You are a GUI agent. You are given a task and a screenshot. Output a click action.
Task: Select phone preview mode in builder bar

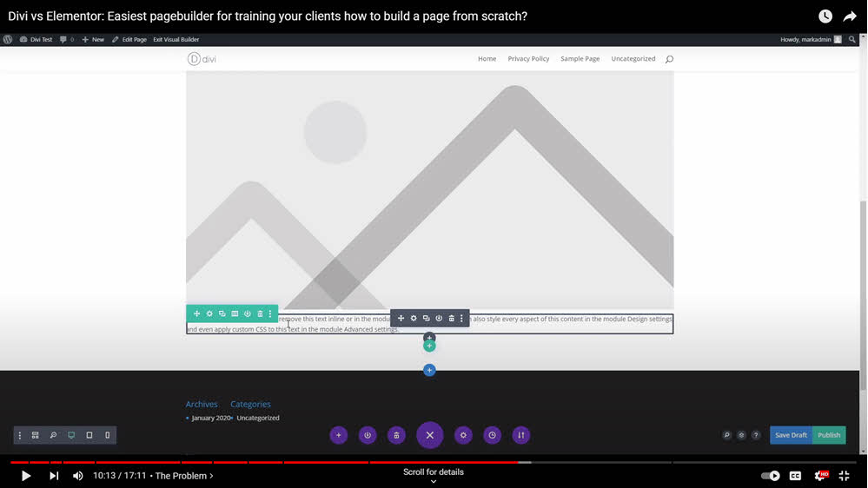pyautogui.click(x=108, y=435)
